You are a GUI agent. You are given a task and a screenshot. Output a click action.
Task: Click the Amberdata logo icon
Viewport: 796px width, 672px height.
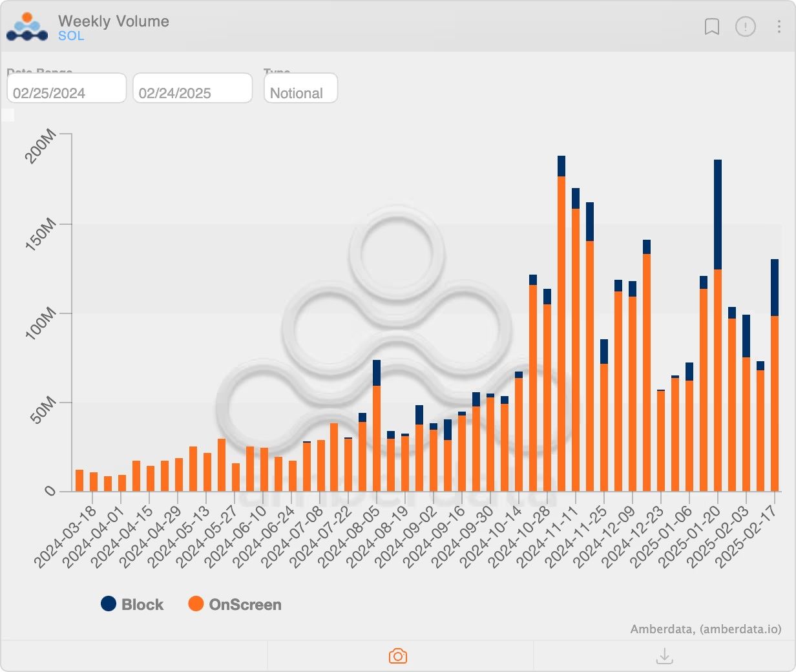click(27, 27)
